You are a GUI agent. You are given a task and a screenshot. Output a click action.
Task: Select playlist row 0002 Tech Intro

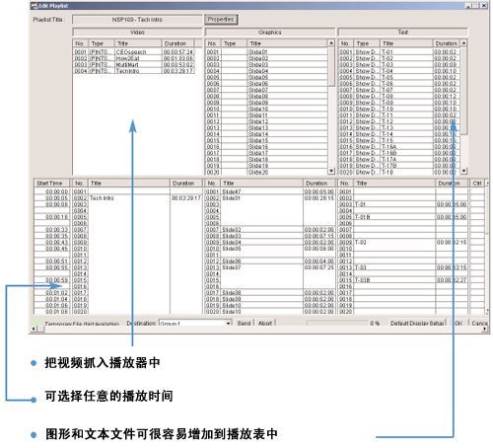(x=118, y=198)
